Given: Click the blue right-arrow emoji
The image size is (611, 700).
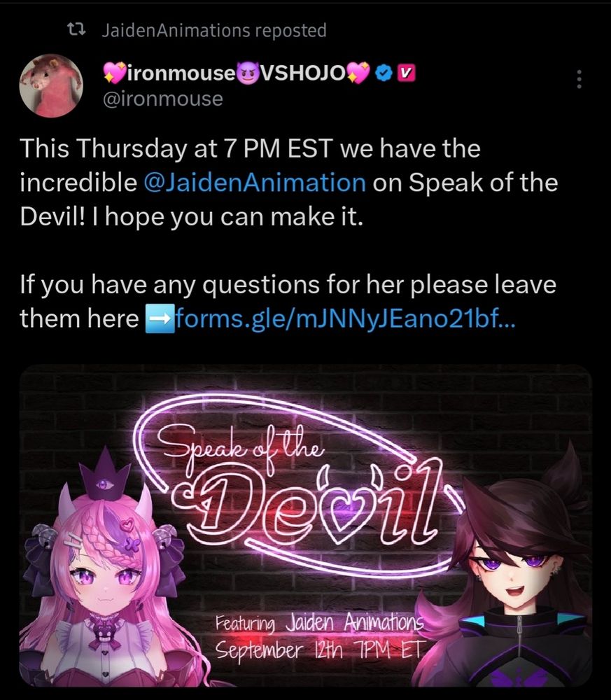Looking at the screenshot, I should tap(158, 318).
